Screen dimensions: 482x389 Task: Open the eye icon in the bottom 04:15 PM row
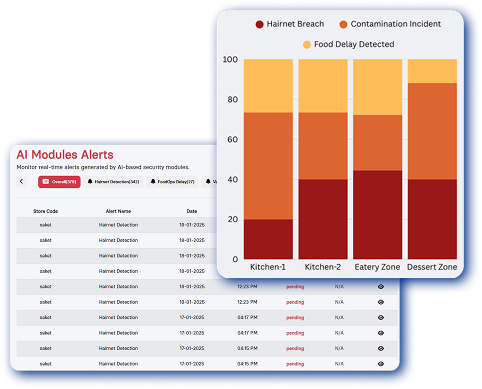click(x=381, y=364)
